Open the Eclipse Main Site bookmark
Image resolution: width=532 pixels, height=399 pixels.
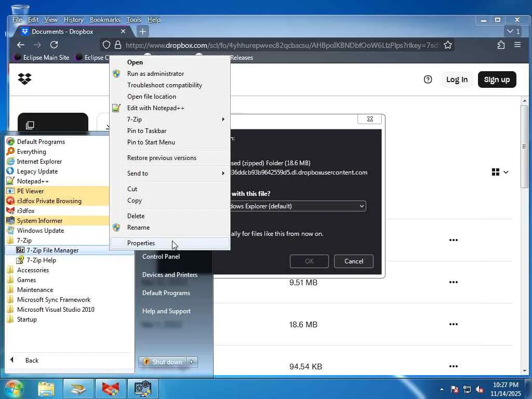(x=42, y=57)
